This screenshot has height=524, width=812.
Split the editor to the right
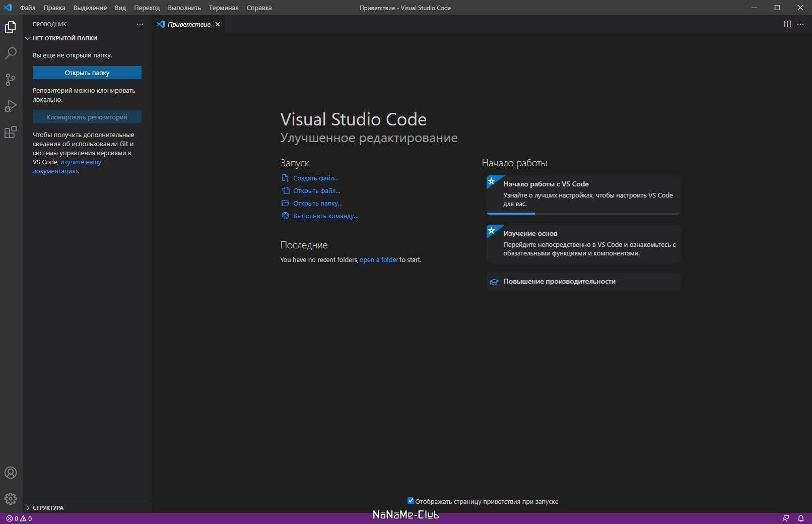click(787, 24)
